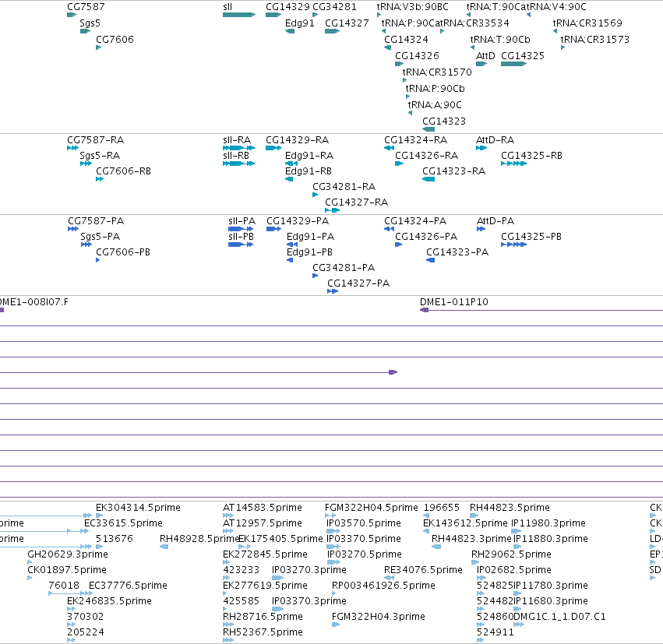Open the tRNA:CR31570 label
663x644 pixels.
[437, 72]
